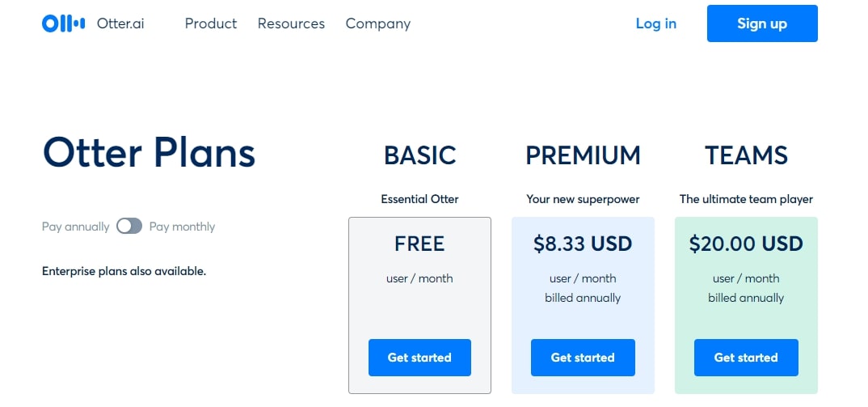Select the Pay monthly label
Image resolution: width=868 pixels, height=407 pixels.
(x=182, y=227)
